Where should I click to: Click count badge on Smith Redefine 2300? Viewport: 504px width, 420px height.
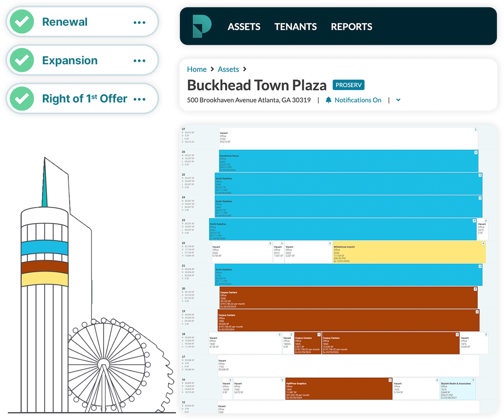[x=474, y=220]
